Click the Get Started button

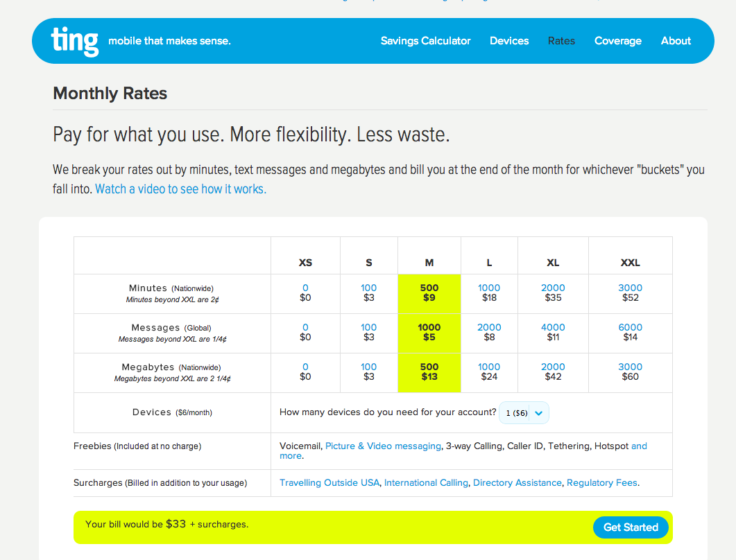coord(631,527)
